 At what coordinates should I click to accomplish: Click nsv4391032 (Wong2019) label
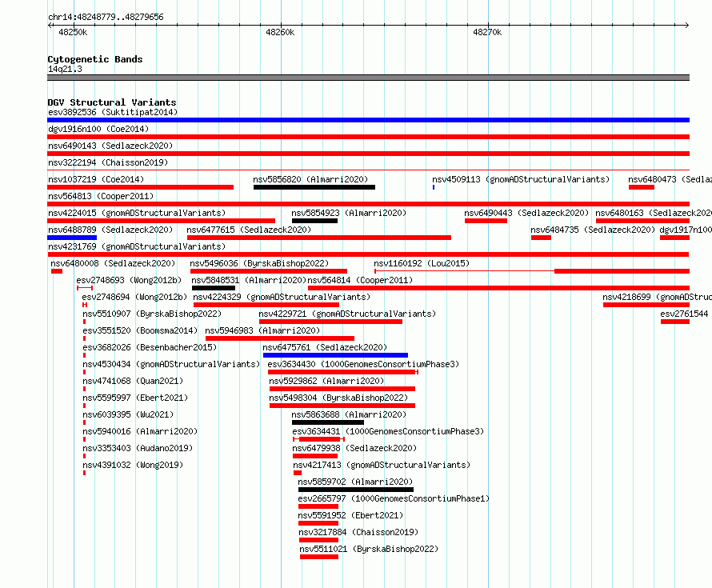(133, 465)
